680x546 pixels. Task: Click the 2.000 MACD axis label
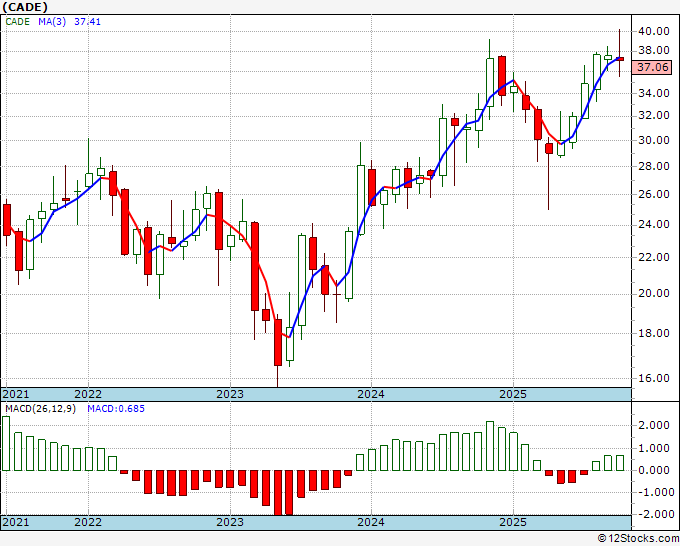[x=654, y=425]
